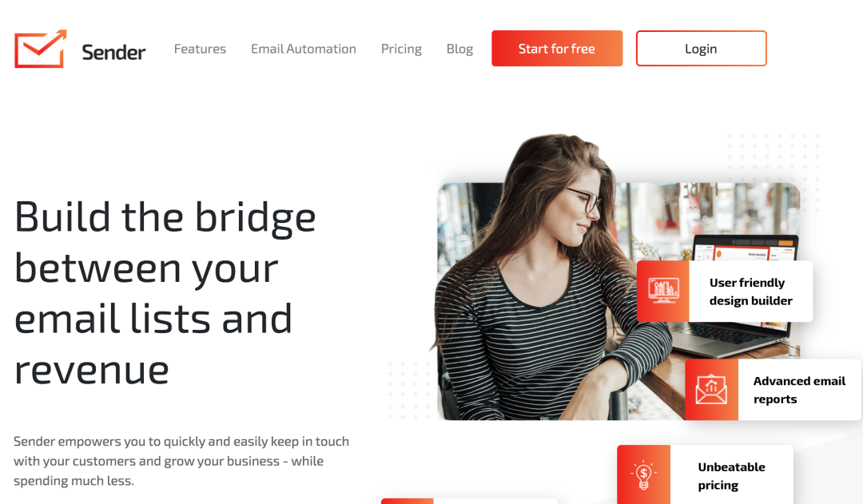This screenshot has width=863, height=504.
Task: Open the Pricing page link
Action: click(401, 49)
